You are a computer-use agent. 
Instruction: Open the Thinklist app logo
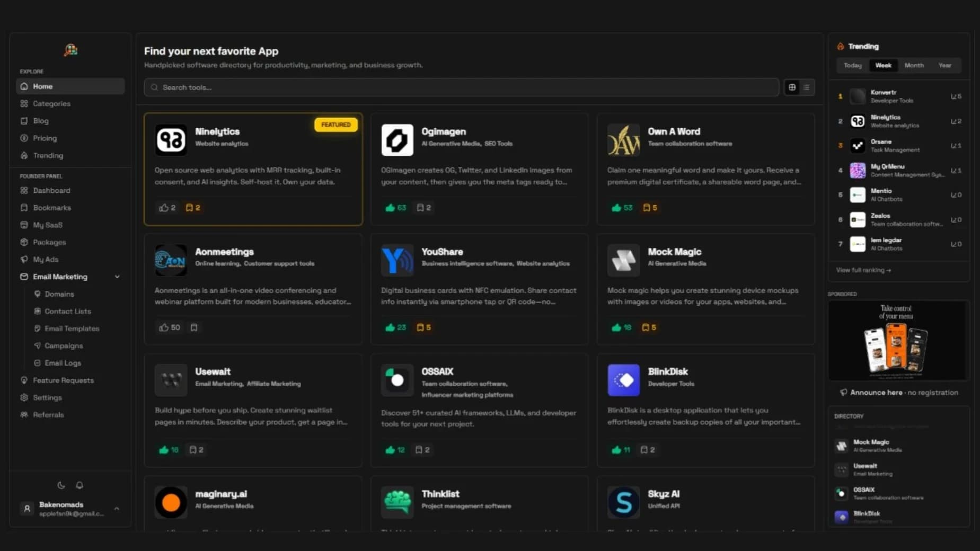[397, 502]
